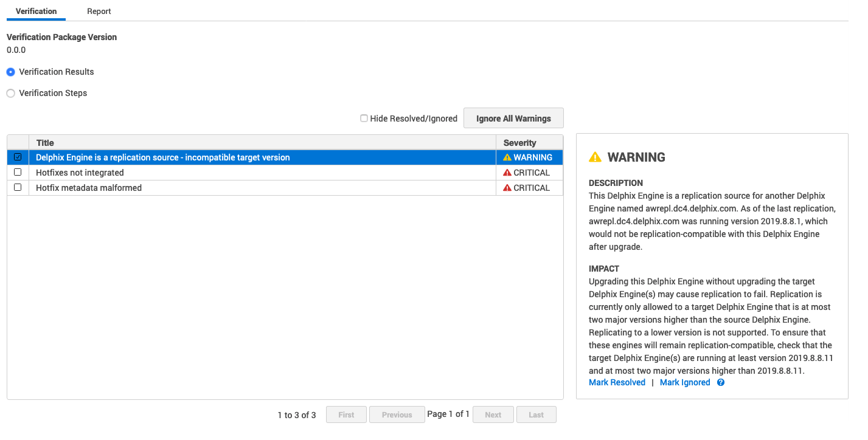The height and width of the screenshot is (440, 868).
Task: Switch to the Report tab
Action: [99, 12]
